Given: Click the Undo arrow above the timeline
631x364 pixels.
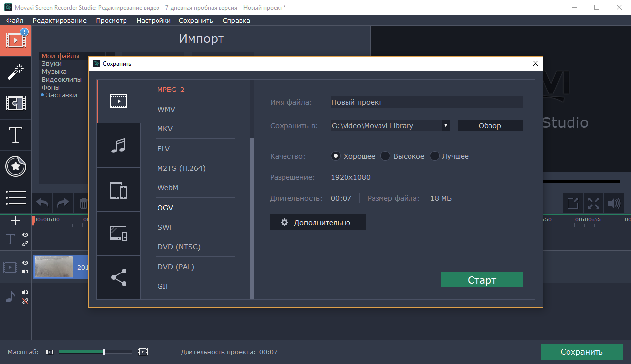Looking at the screenshot, I should (x=43, y=203).
